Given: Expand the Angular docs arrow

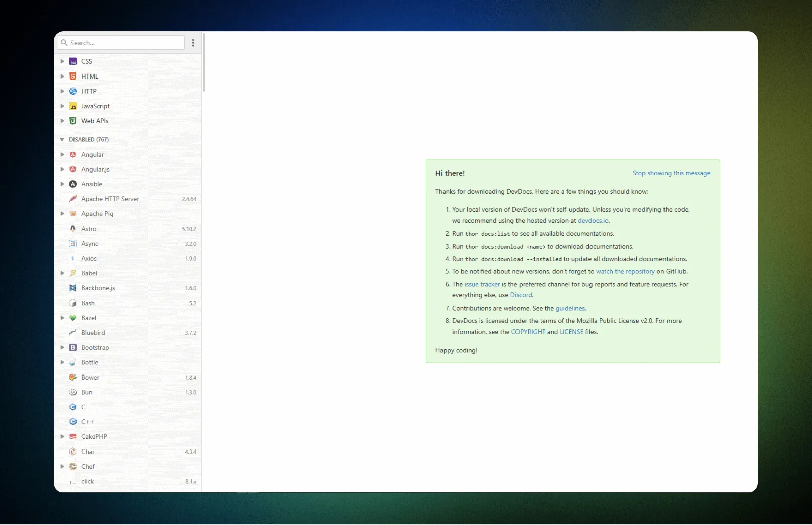Looking at the screenshot, I should pyautogui.click(x=62, y=155).
